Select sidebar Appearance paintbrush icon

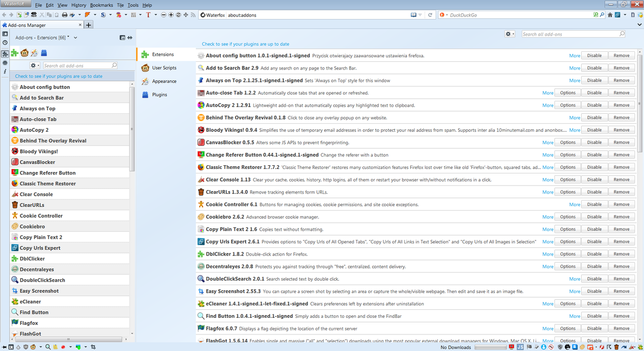coord(34,53)
